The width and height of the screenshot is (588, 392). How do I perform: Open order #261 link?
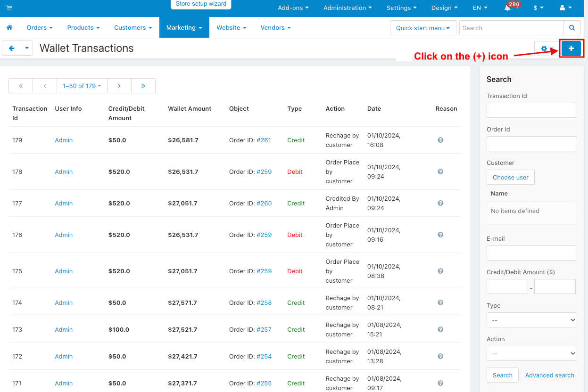coord(264,140)
